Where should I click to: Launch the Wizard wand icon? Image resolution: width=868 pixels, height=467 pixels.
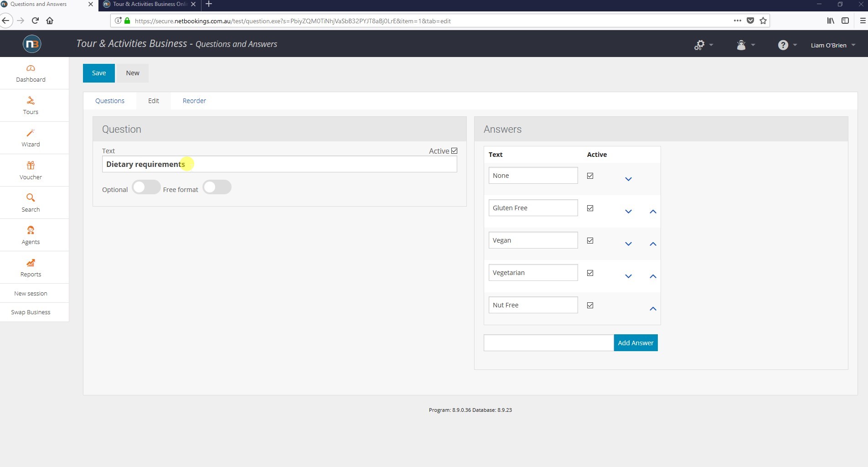[x=31, y=133]
